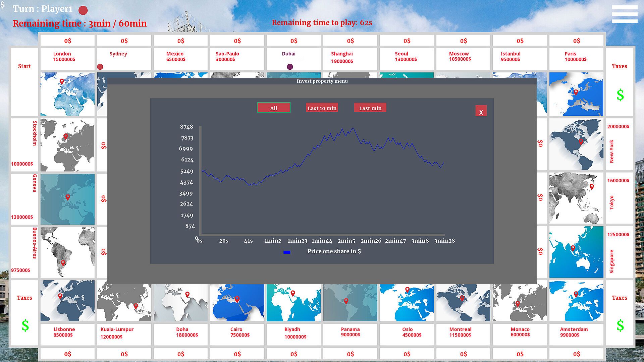
Task: Click the red Player1 turn indicator
Action: point(83,10)
